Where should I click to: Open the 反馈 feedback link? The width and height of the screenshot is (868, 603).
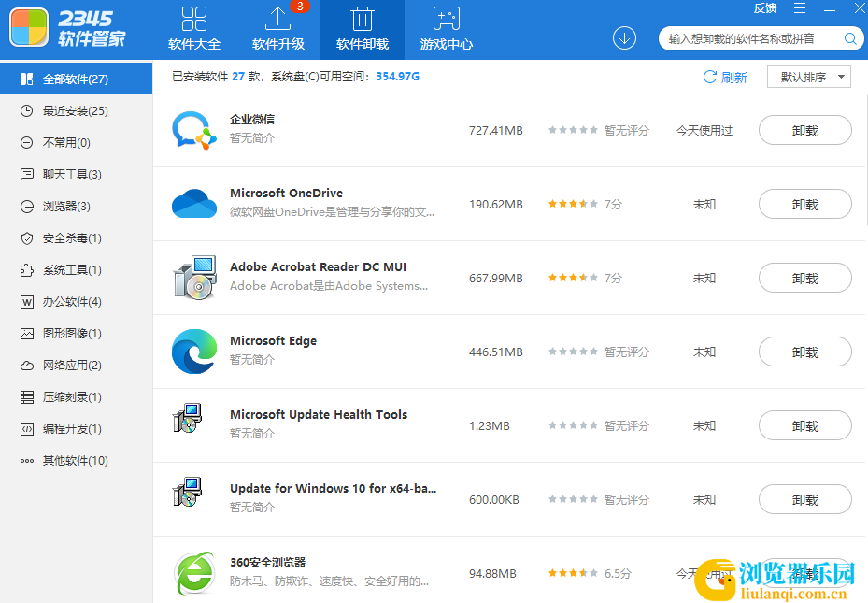tap(765, 8)
